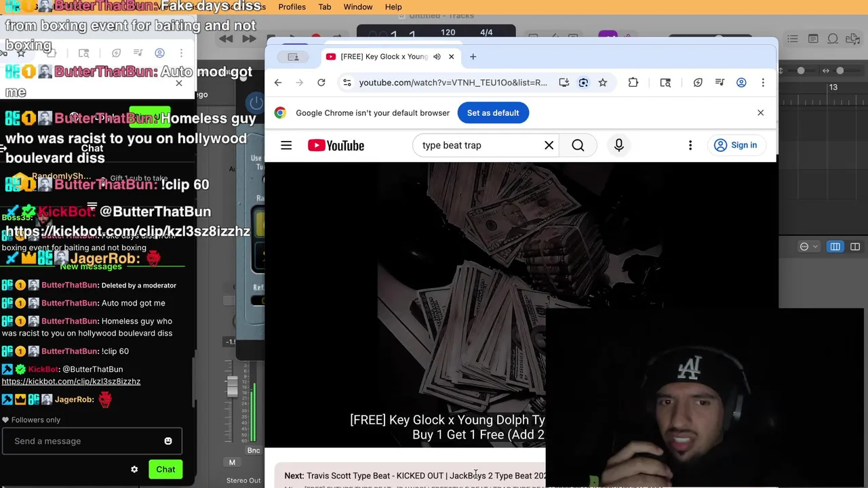Click Set as default browser button
Image resolution: width=868 pixels, height=488 pixels.
(493, 113)
